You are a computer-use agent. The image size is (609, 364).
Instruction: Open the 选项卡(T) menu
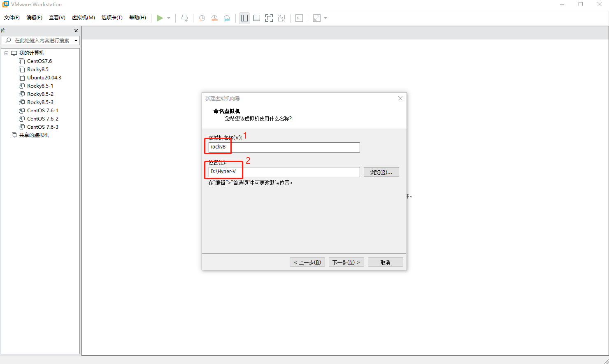tap(112, 18)
